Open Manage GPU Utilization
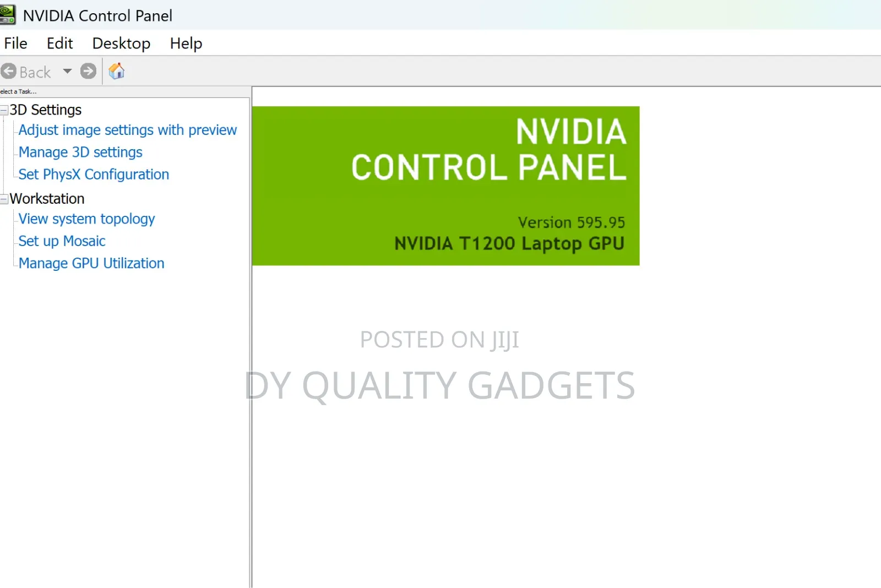881x588 pixels. click(x=91, y=263)
